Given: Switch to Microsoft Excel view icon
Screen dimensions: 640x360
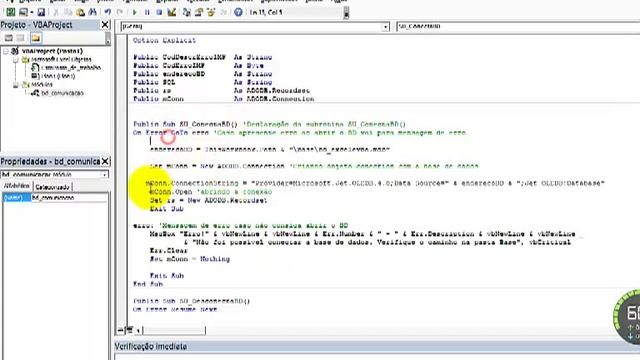Looking at the screenshot, I should (x=10, y=12).
